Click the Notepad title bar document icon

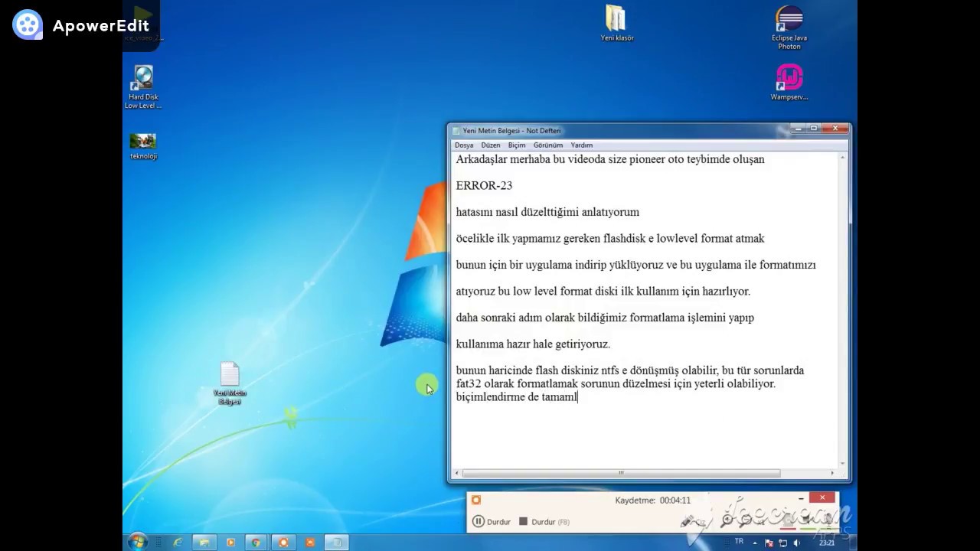[x=456, y=131]
